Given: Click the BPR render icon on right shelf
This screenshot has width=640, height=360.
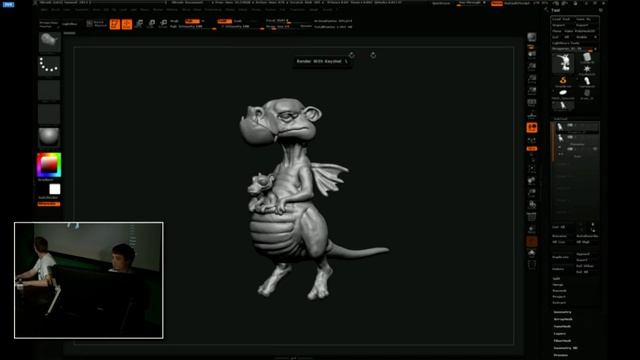Looking at the screenshot, I should 531,38.
